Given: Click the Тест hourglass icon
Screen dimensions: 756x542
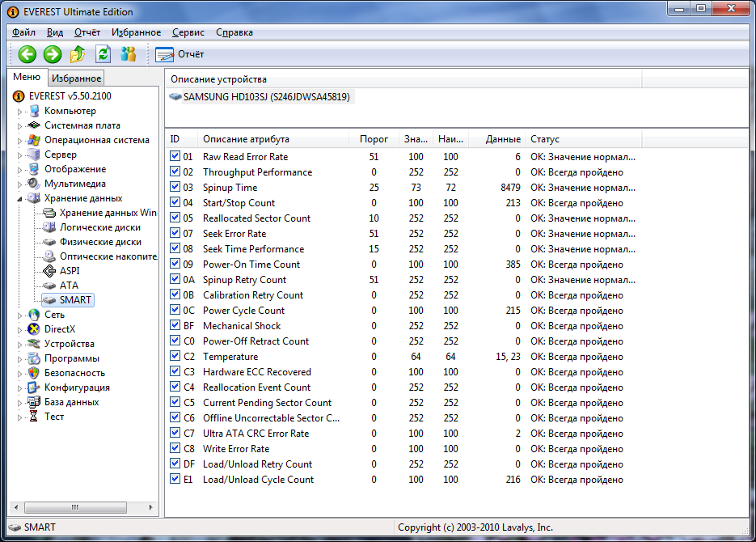Looking at the screenshot, I should pos(33,416).
